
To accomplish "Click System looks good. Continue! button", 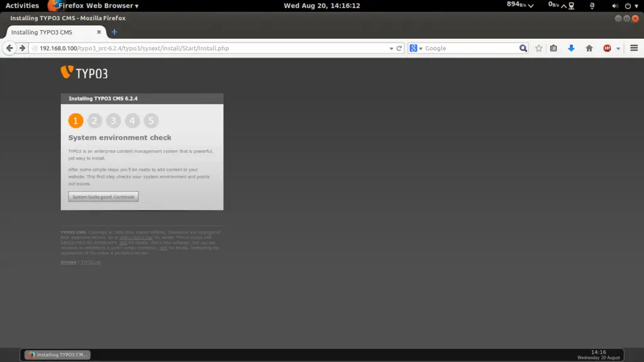I will [x=104, y=197].
